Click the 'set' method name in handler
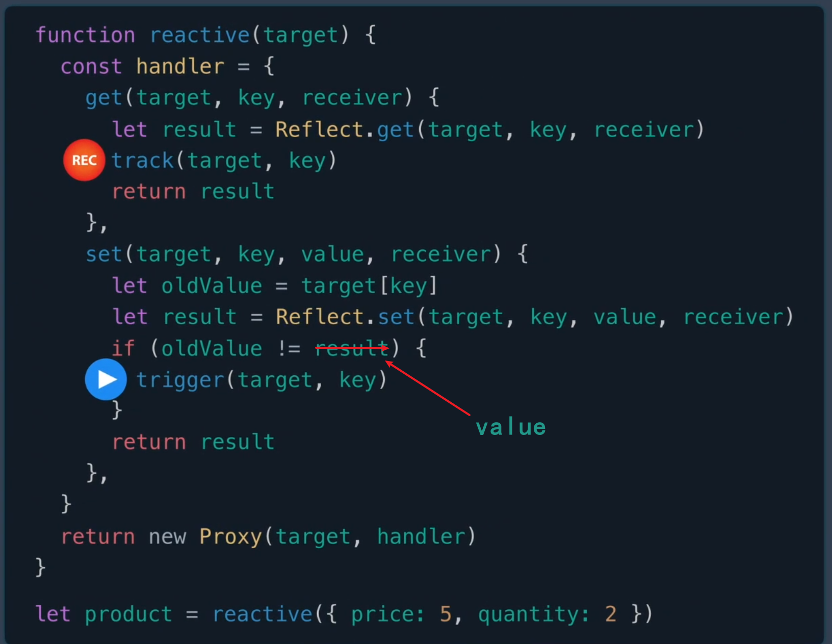 [x=105, y=254]
